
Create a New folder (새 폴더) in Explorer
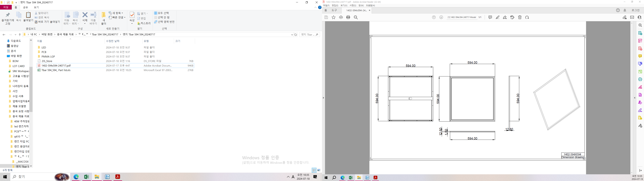[x=104, y=18]
